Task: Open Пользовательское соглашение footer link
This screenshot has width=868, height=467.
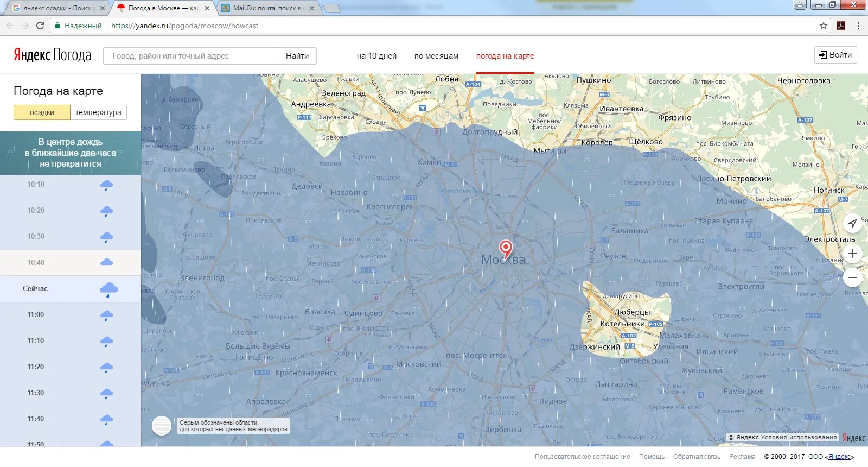Action: pos(582,457)
